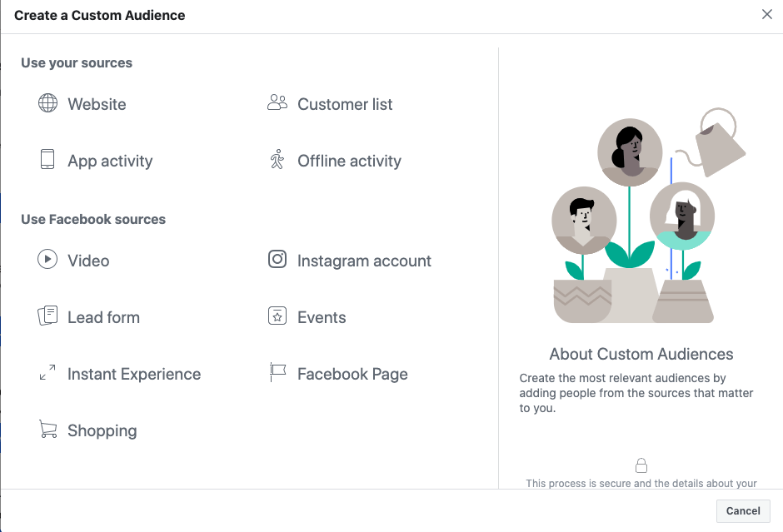Close the Create a Custom Audience dialog

click(767, 14)
